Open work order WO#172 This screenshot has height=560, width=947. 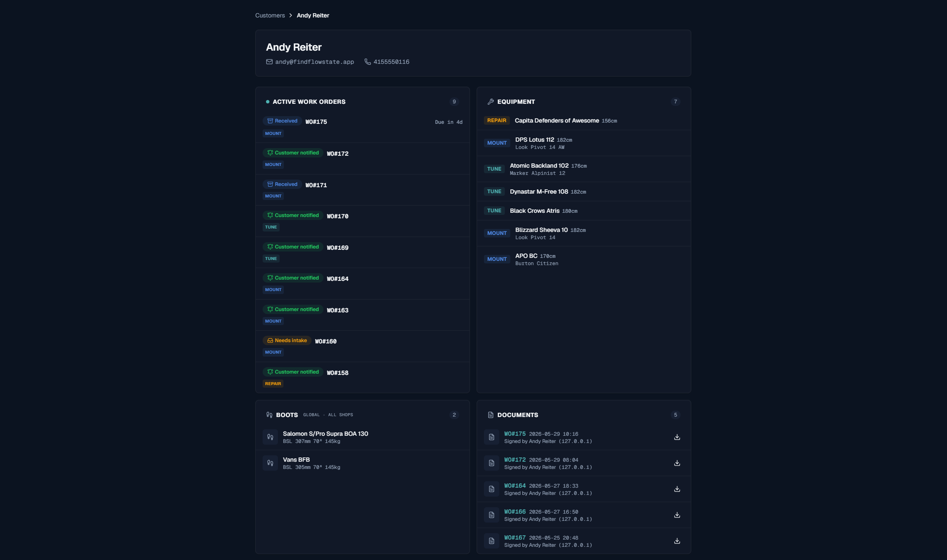[x=362, y=159]
